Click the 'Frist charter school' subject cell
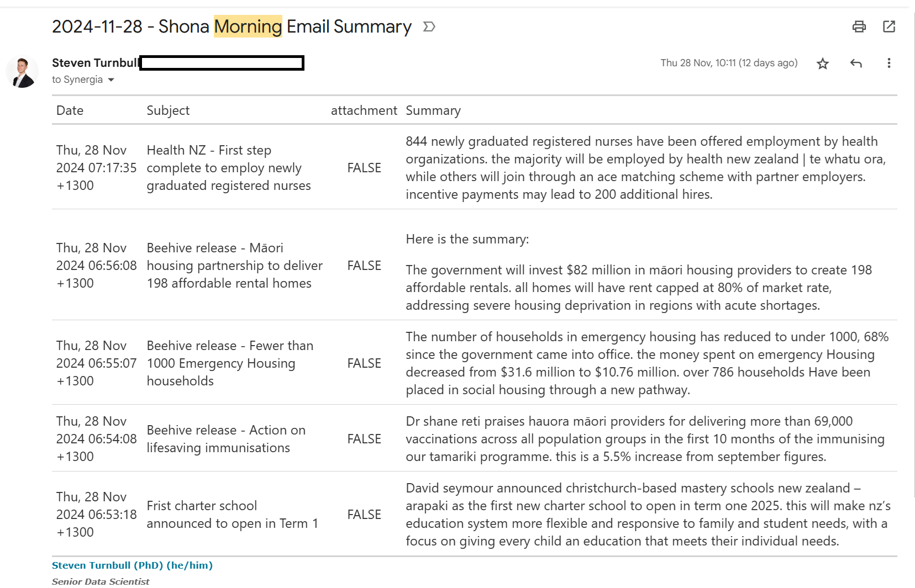The width and height of the screenshot is (915, 588). point(232,515)
